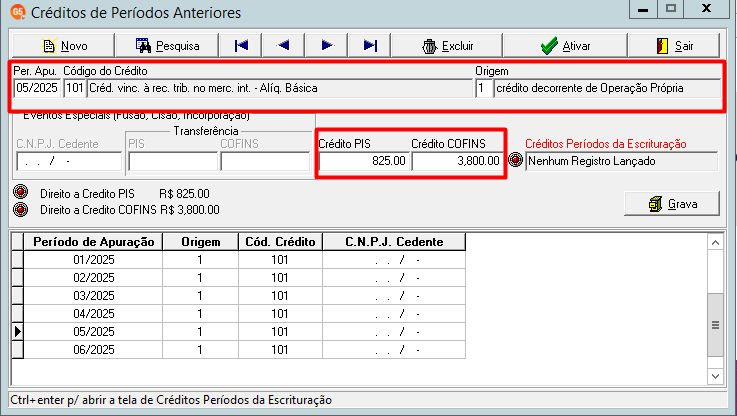The image size is (737, 416).
Task: Maximize the Créditos de Períodos Anteriores window
Action: [671, 9]
